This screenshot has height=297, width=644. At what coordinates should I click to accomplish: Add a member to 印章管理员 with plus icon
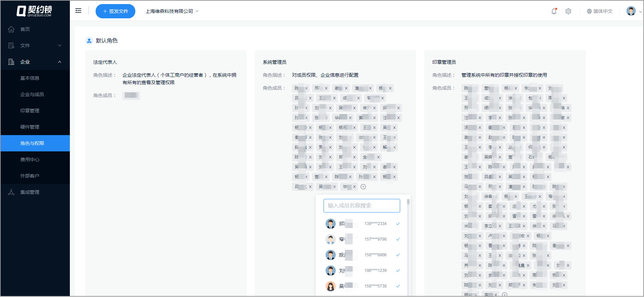click(505, 295)
